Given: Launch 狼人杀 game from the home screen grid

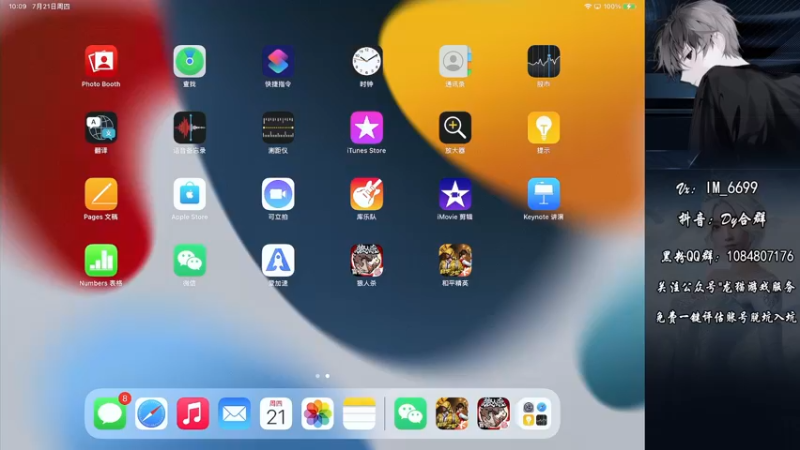Looking at the screenshot, I should tap(366, 260).
